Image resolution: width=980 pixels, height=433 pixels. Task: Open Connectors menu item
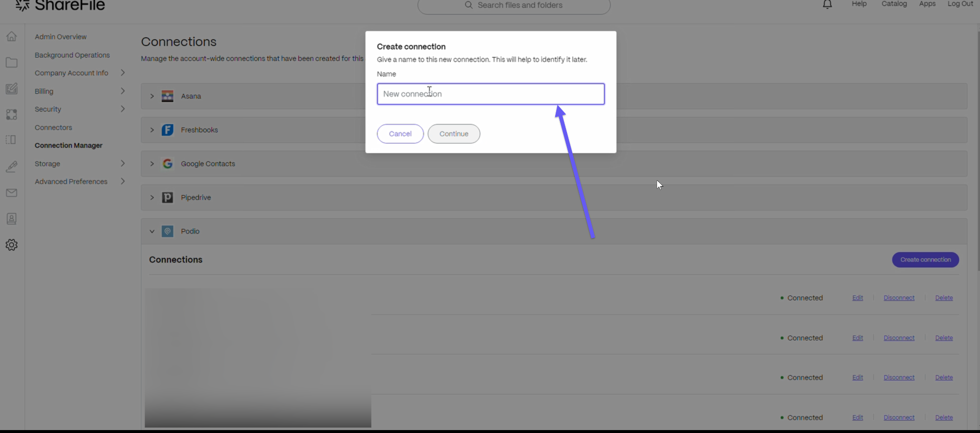53,127
